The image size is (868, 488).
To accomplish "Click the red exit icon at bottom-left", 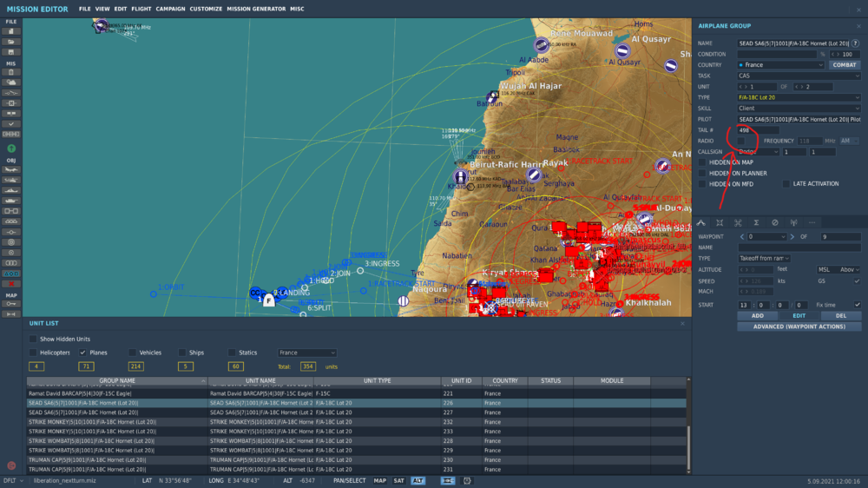I will click(11, 465).
